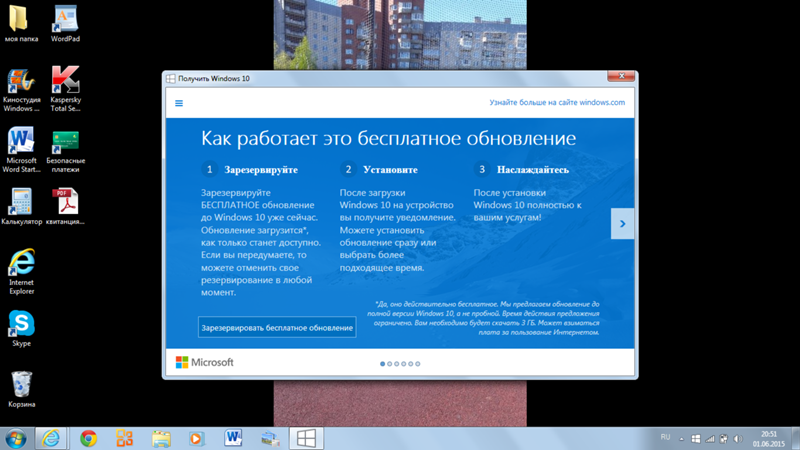This screenshot has width=800, height=450.
Task: Click the Наслаждайтесь step heading
Action: (x=533, y=170)
